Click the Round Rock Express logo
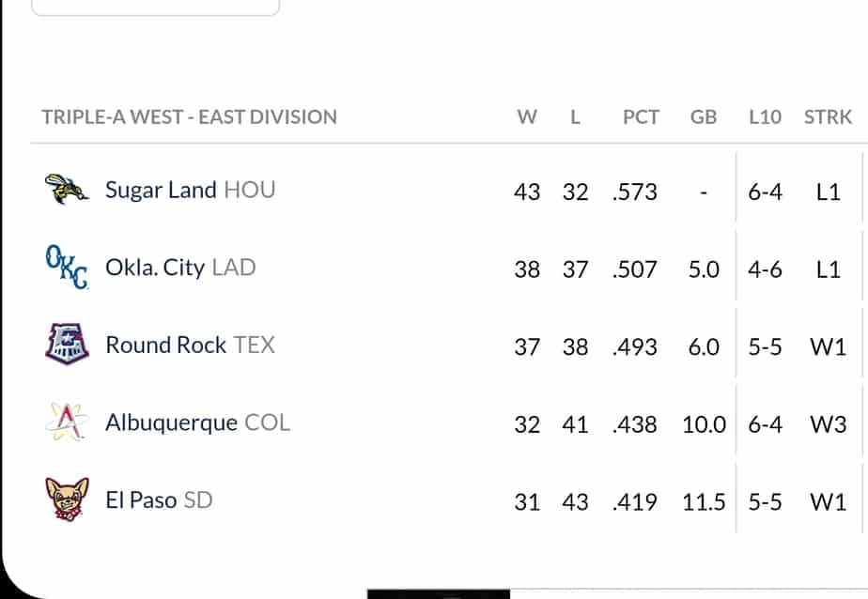Viewport: 868px width, 599px height. point(67,344)
